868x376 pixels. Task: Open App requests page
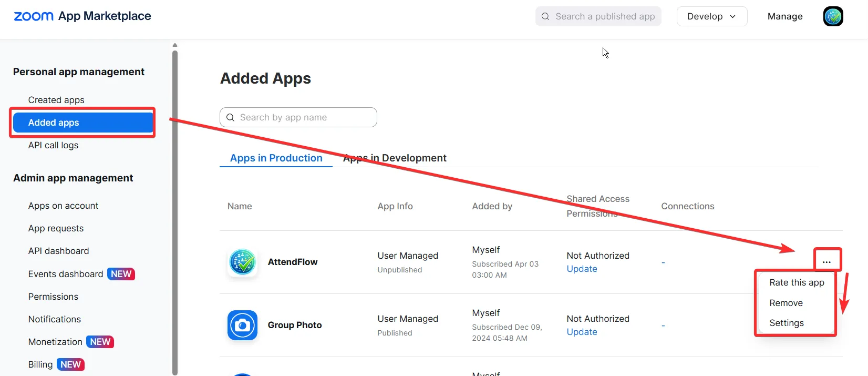[56, 228]
